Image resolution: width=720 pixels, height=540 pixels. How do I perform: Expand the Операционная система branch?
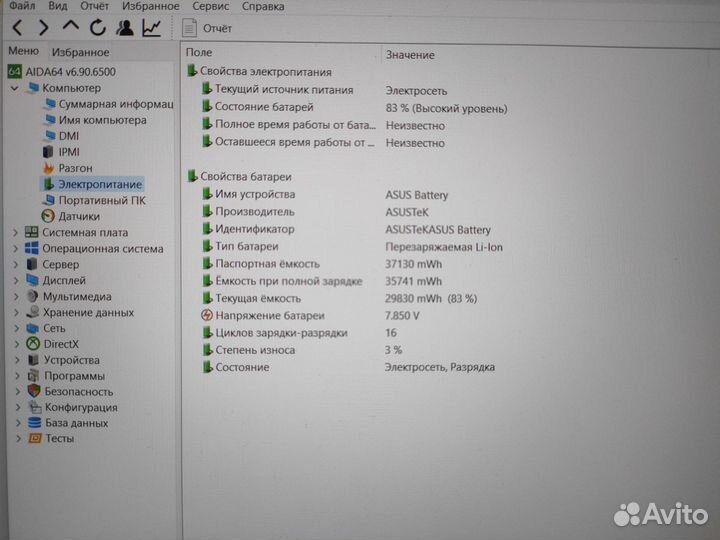point(16,249)
